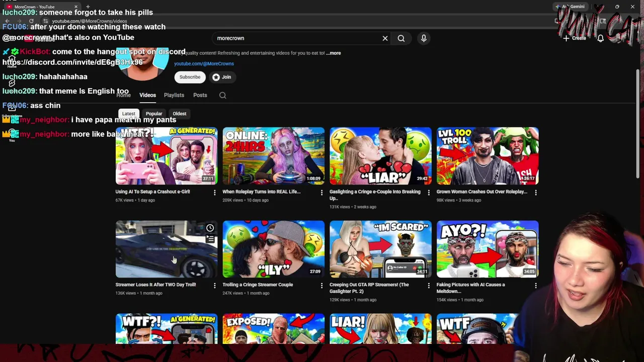Close the MoreCrown browser tab

pyautogui.click(x=76, y=7)
